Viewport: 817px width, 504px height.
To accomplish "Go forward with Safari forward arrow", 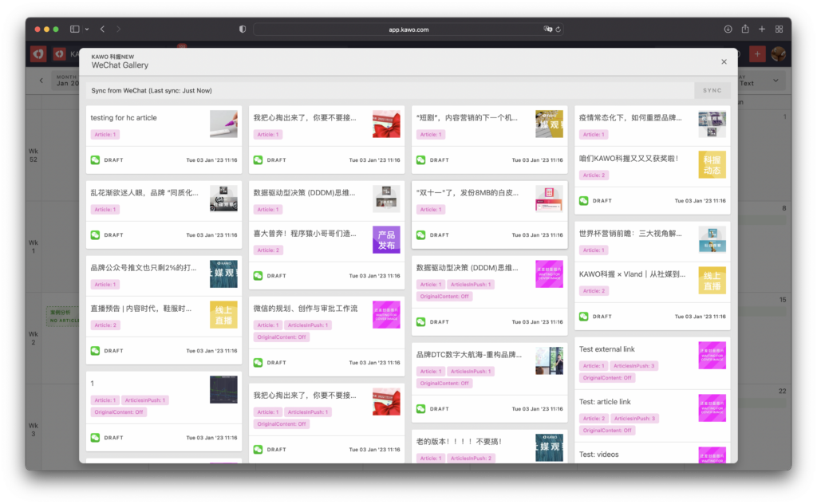I will point(118,30).
